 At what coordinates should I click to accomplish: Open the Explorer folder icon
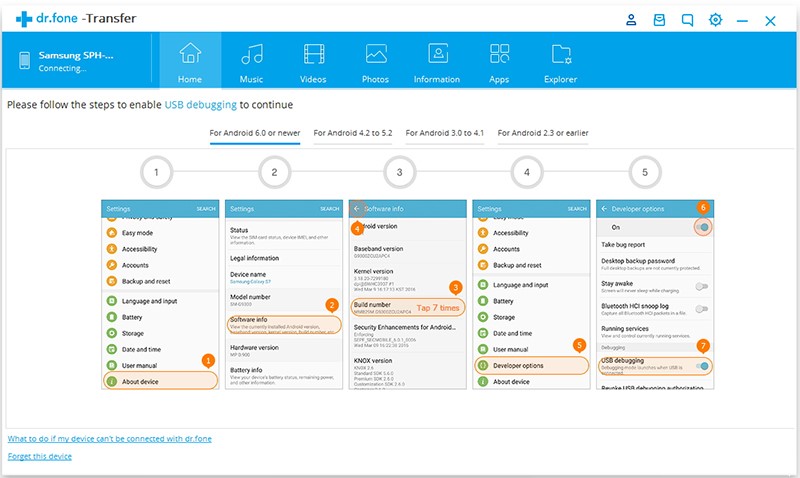[561, 54]
